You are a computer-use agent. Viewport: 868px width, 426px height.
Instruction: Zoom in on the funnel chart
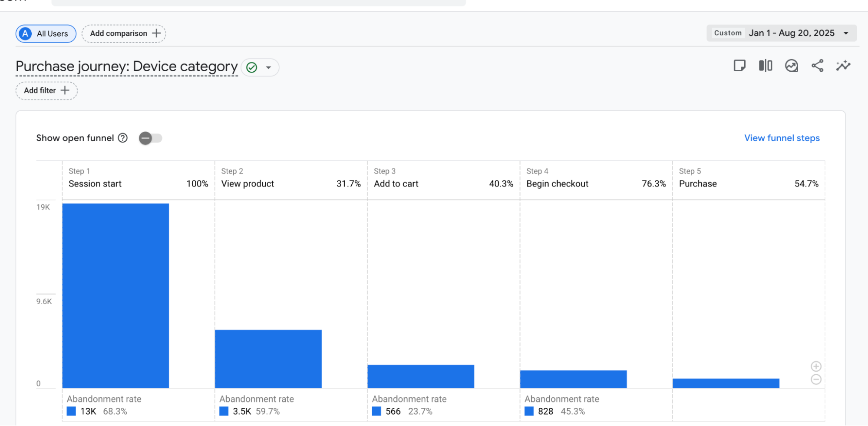click(x=816, y=366)
